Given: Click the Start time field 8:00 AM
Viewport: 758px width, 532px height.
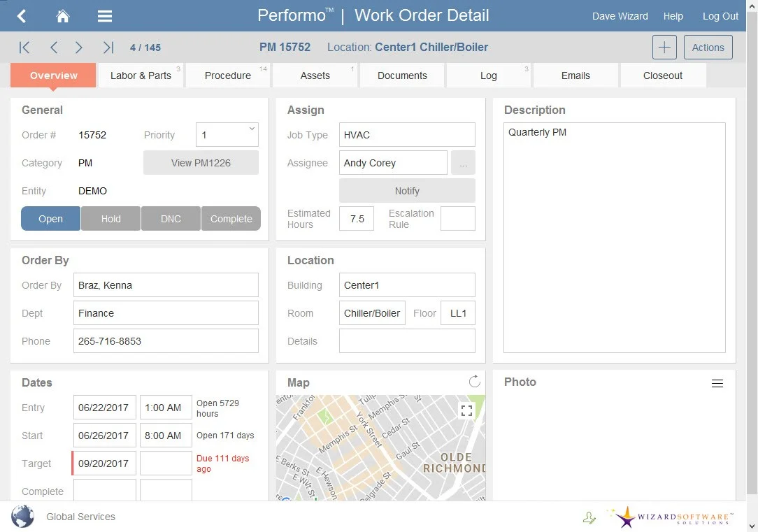Looking at the screenshot, I should point(166,436).
